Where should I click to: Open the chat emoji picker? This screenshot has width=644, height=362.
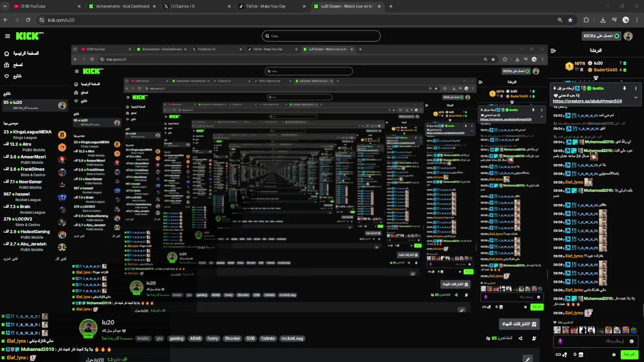632,341
